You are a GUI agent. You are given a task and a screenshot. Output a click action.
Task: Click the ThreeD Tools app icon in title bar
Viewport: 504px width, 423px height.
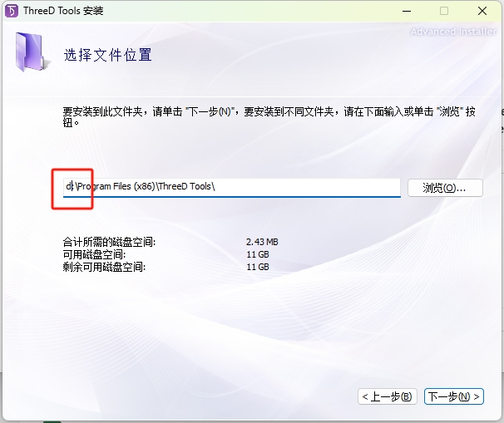[x=12, y=11]
